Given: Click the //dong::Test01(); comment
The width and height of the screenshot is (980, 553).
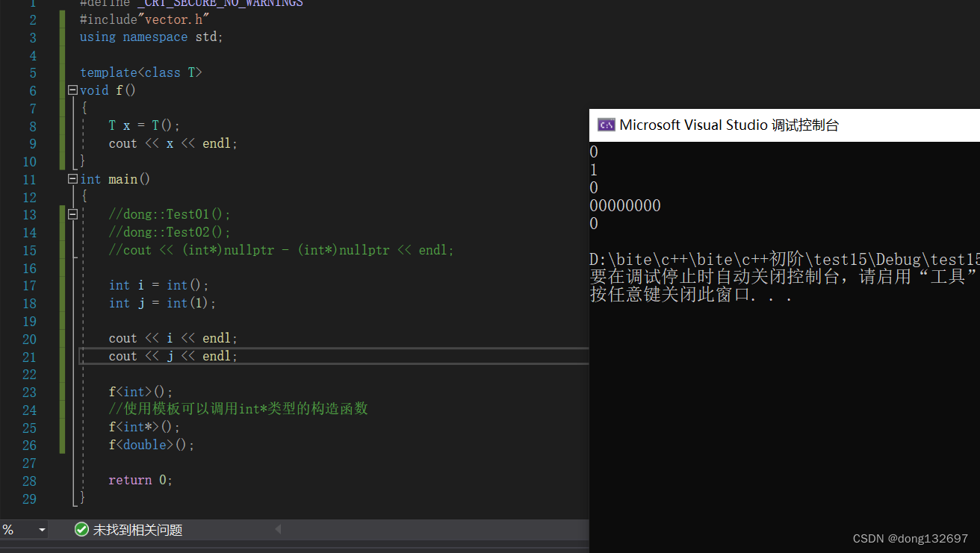Looking at the screenshot, I should pyautogui.click(x=170, y=214).
